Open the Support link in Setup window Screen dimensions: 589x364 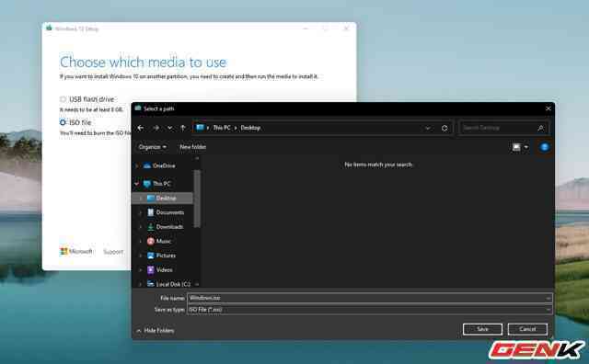pos(113,252)
